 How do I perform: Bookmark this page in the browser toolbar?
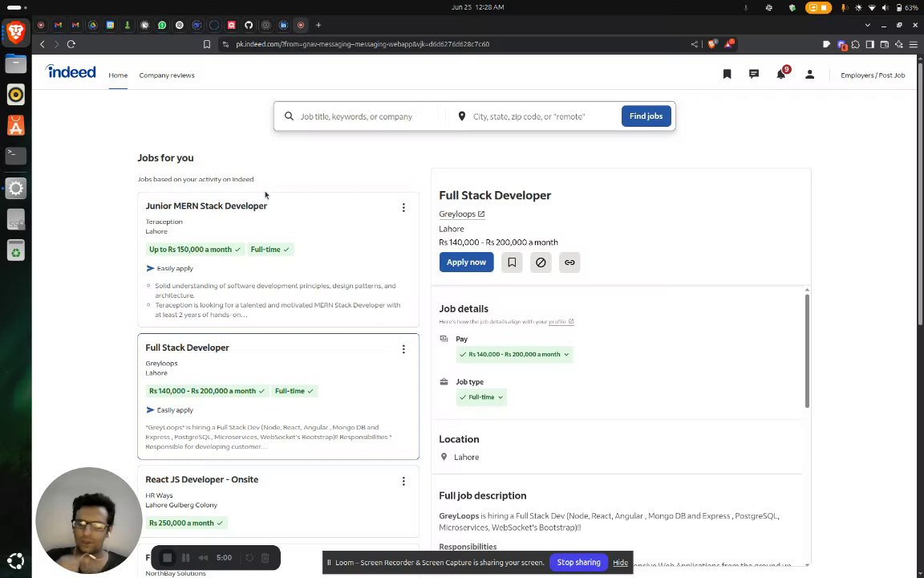click(x=207, y=44)
